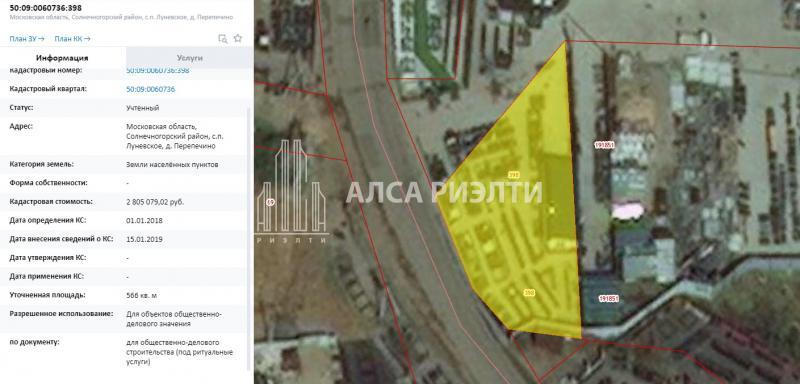Select the upper 191851 map label
The height and width of the screenshot is (384, 800).
point(605,144)
